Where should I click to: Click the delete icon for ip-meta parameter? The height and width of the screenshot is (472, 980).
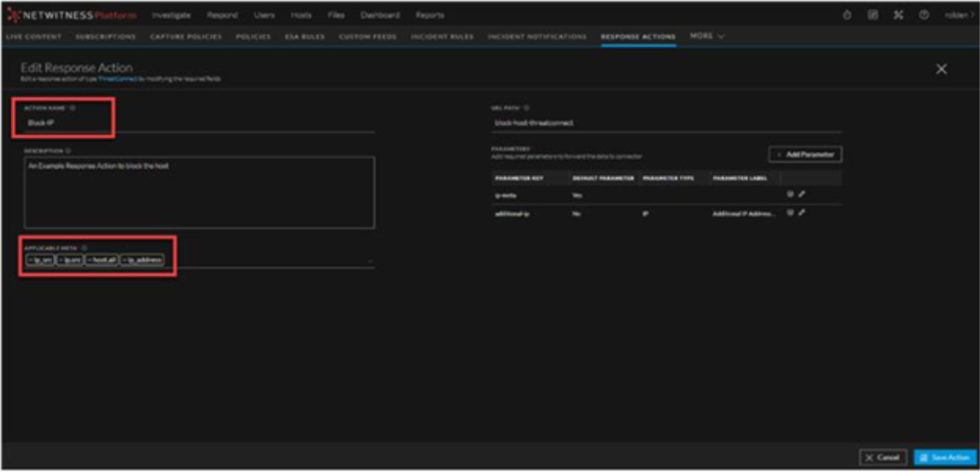pos(790,194)
